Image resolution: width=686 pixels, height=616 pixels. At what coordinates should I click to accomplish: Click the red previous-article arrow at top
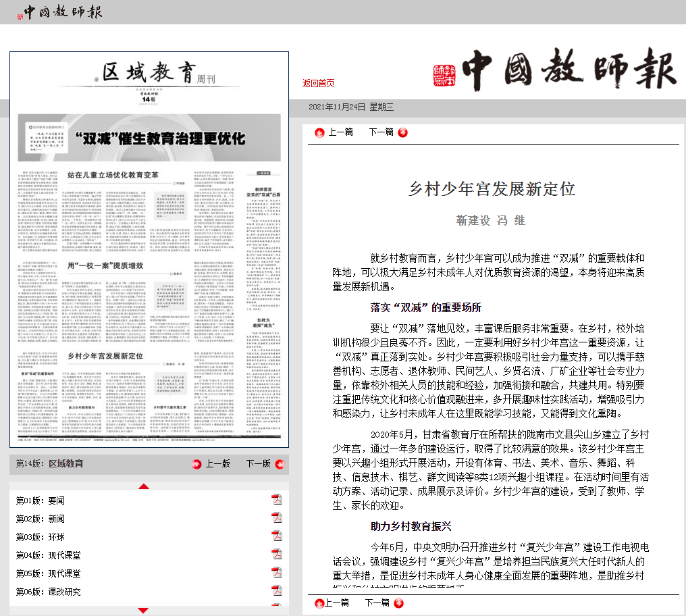(x=320, y=132)
